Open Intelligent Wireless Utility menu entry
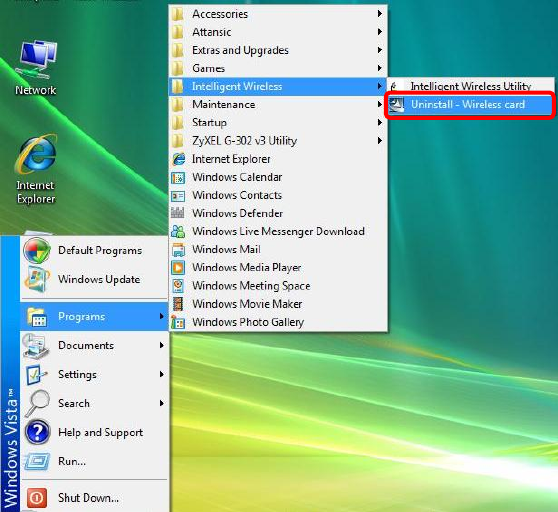This screenshot has height=512, width=558. (x=470, y=86)
